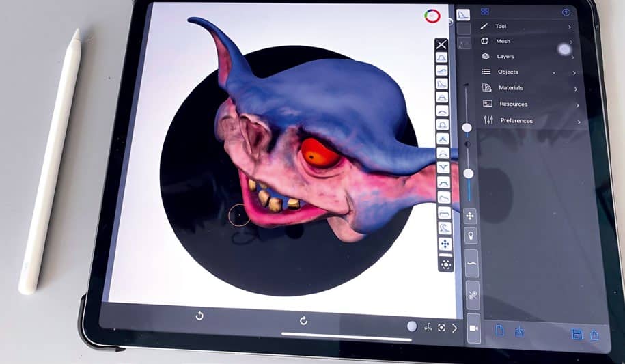Choose the four-arrow move icon in falloff list

point(445,244)
